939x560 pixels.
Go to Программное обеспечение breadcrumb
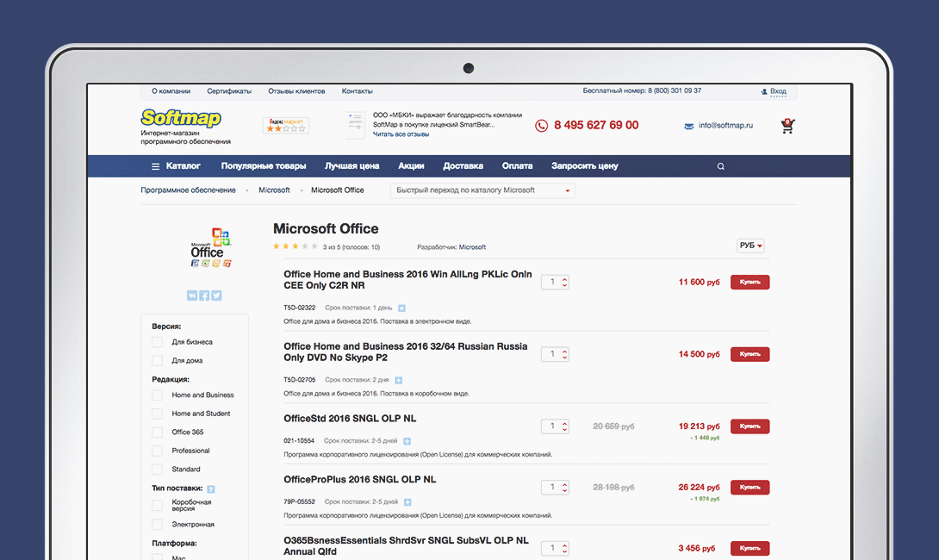188,190
